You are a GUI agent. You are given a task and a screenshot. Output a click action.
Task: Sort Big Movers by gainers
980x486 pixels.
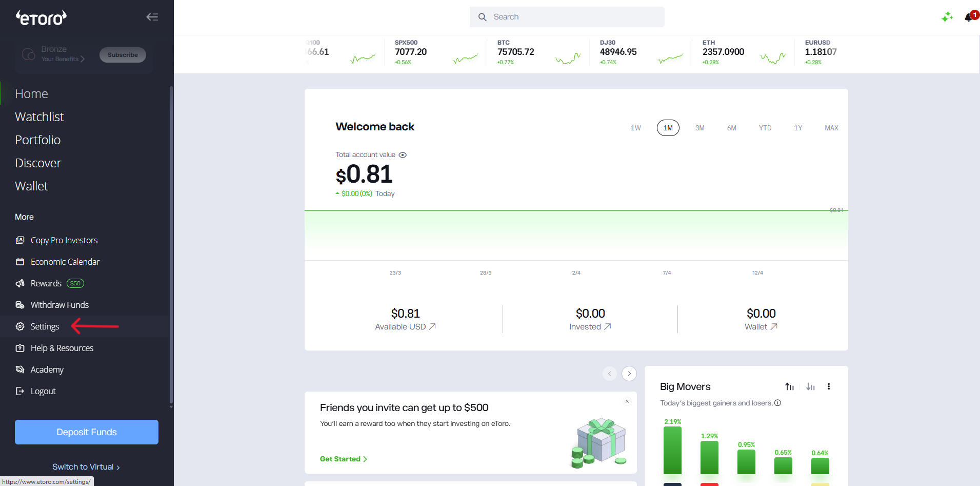tap(790, 386)
